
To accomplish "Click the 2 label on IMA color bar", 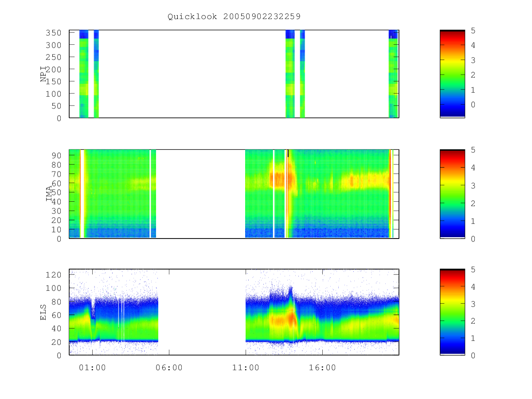I will (473, 203).
